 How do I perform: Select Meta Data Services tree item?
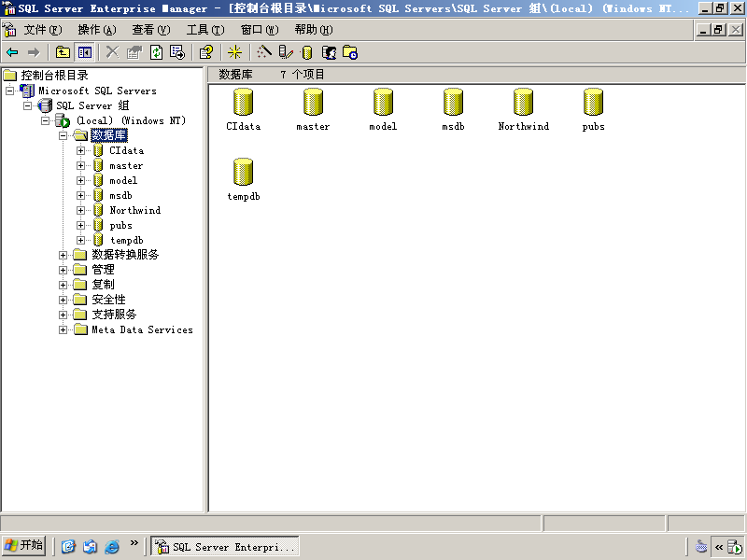[x=142, y=329]
